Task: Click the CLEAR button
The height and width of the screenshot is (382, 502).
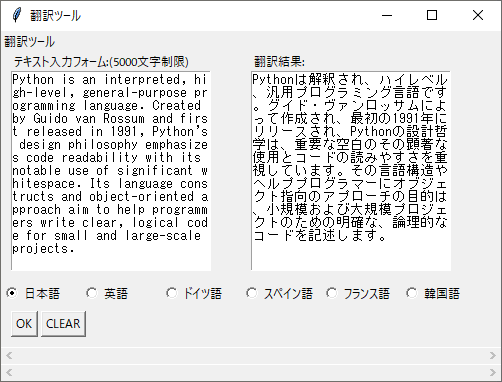Action: 63,324
